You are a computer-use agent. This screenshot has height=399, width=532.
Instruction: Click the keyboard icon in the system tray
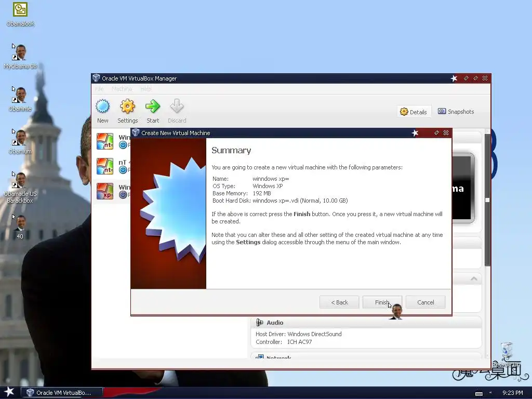(478, 393)
